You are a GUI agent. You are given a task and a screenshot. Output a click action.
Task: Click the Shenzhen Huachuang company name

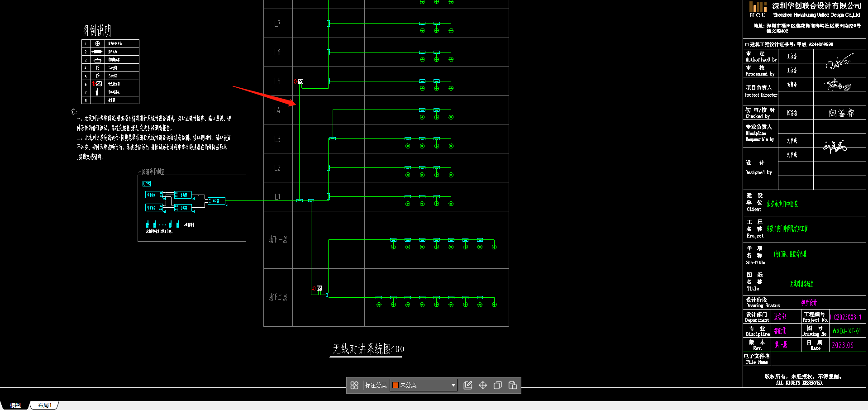coord(816,15)
